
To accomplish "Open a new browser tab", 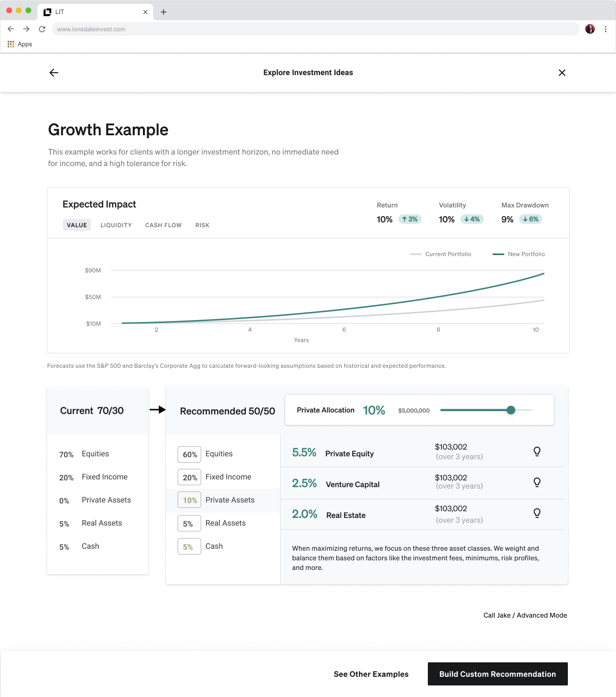I will (x=164, y=12).
